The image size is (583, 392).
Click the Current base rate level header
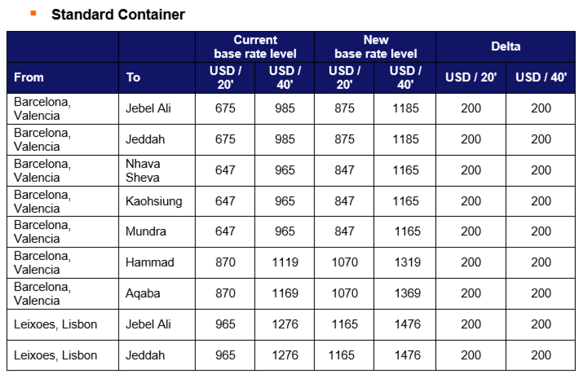255,46
